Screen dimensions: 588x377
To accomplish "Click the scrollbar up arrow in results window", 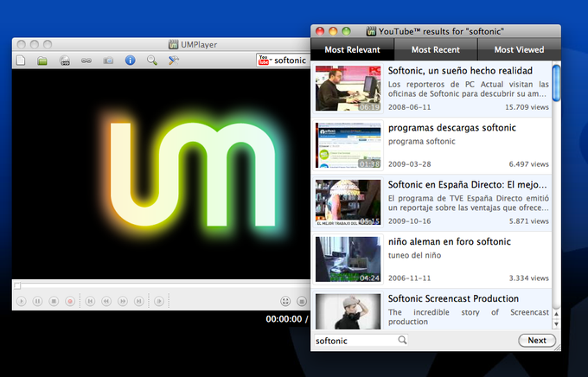I will point(557,315).
